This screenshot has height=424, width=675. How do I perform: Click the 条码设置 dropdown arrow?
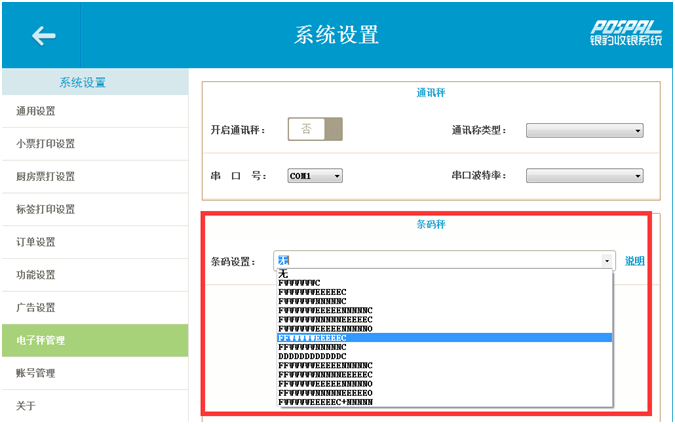(607, 260)
